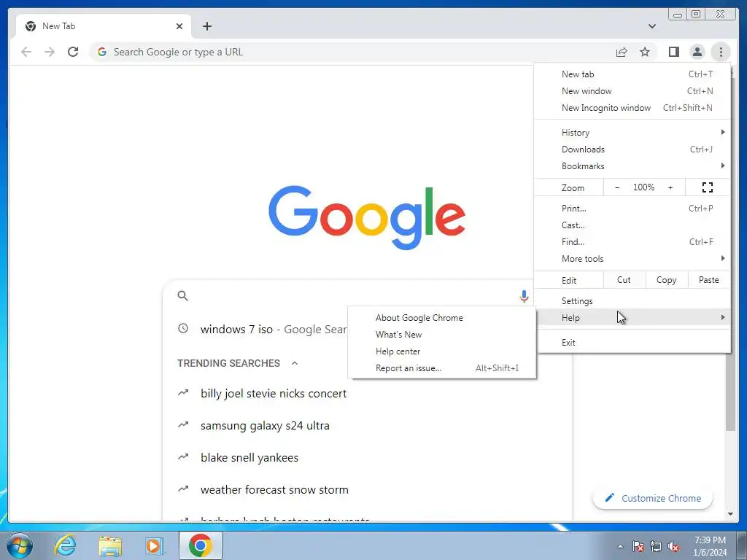Viewport: 747px width, 560px height.
Task: Open the side panel icon
Action: click(673, 52)
